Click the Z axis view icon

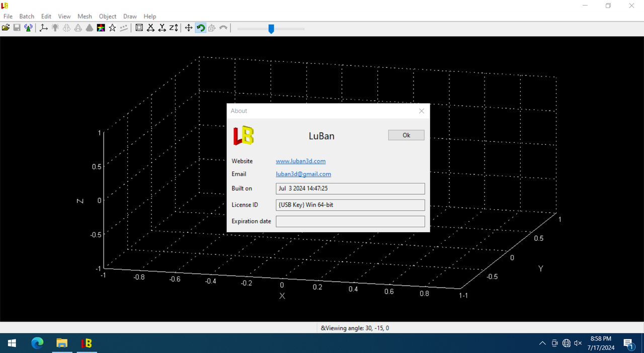point(174,28)
